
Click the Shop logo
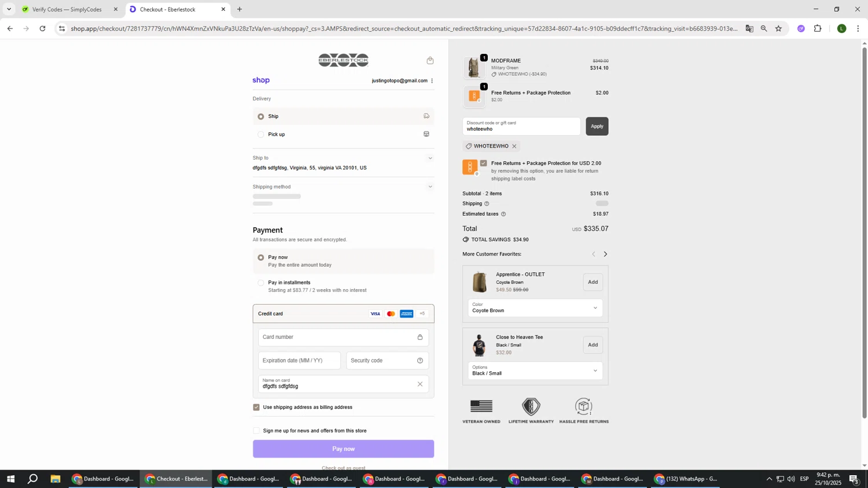tap(261, 80)
